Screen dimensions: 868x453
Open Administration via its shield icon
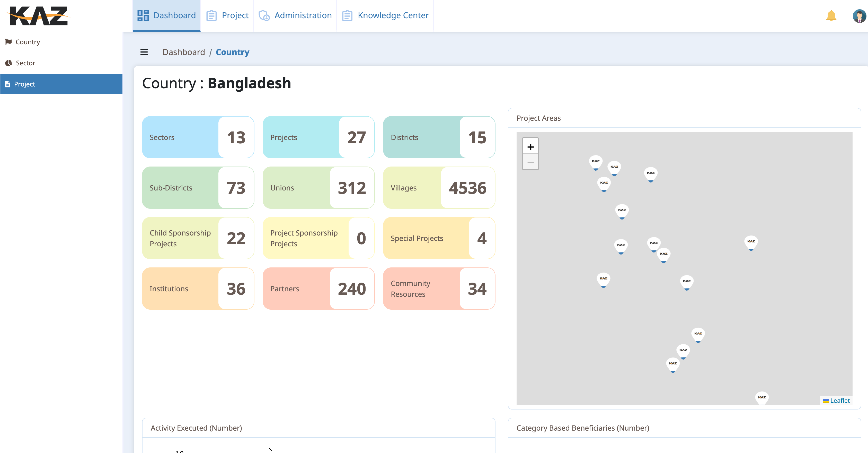(264, 15)
